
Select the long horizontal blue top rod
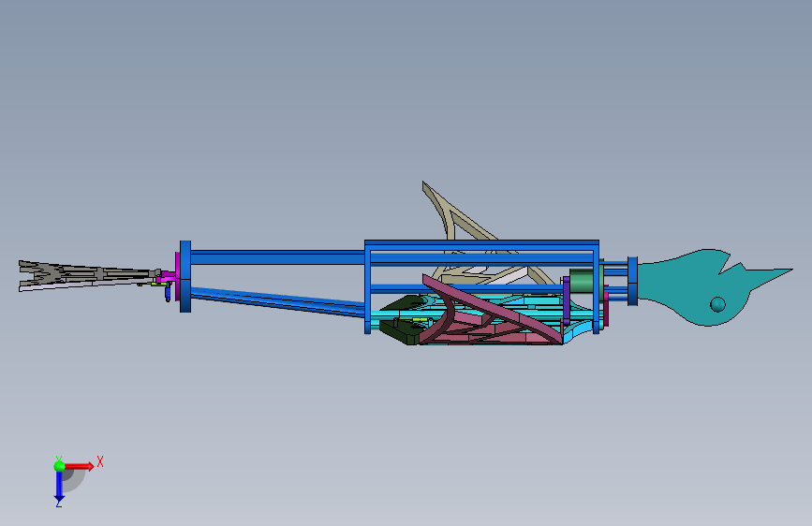coord(277,257)
